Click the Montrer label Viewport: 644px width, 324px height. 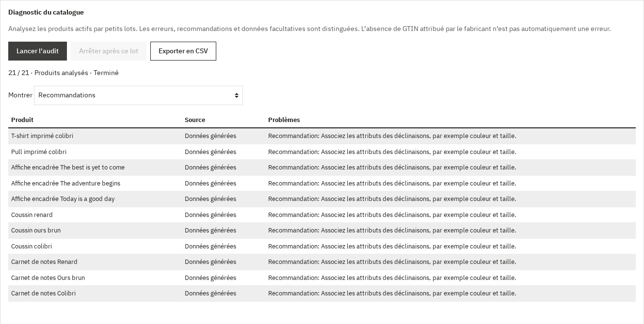(x=20, y=95)
